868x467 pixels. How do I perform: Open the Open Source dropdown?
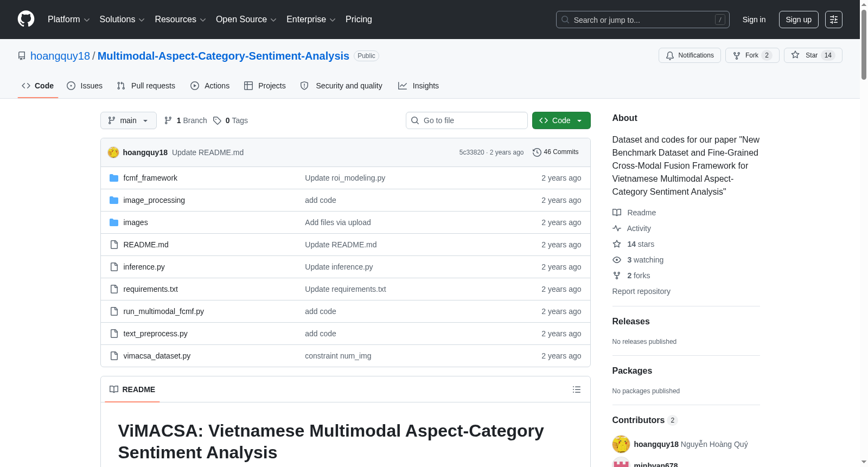pos(246,20)
